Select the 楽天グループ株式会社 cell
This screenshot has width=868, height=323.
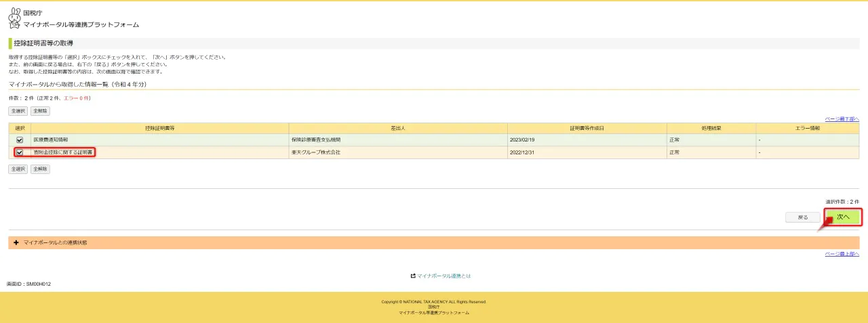[316, 152]
